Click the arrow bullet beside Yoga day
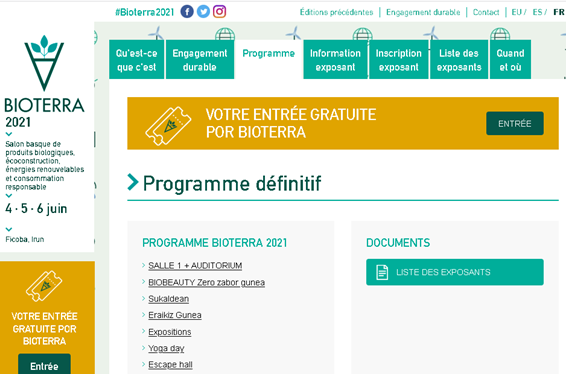This screenshot has width=566, height=374. coord(144,348)
